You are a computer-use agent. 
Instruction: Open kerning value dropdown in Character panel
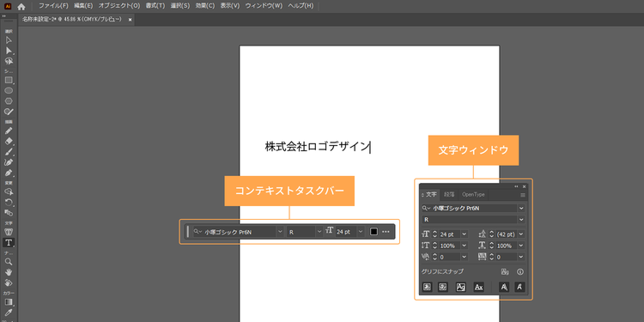point(464,257)
